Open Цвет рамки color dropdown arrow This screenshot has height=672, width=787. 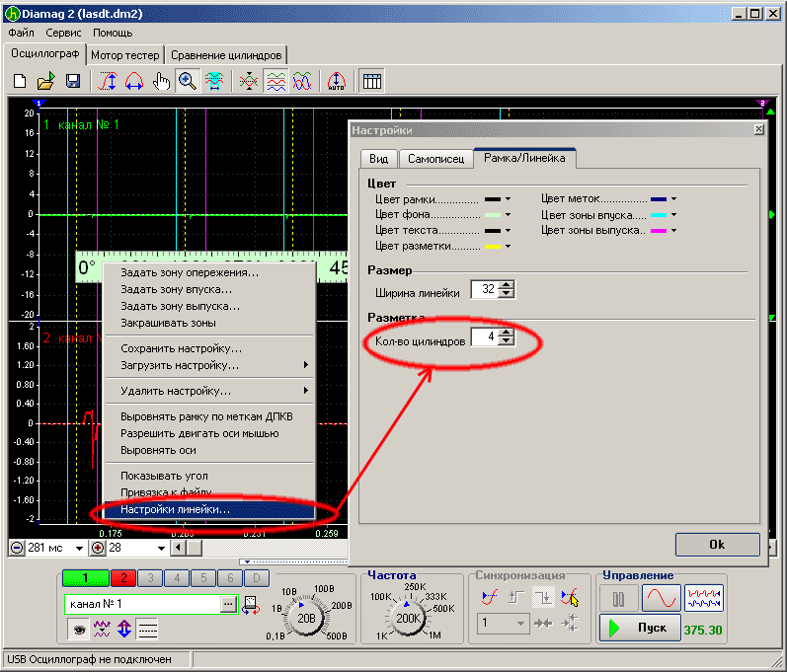click(x=508, y=199)
